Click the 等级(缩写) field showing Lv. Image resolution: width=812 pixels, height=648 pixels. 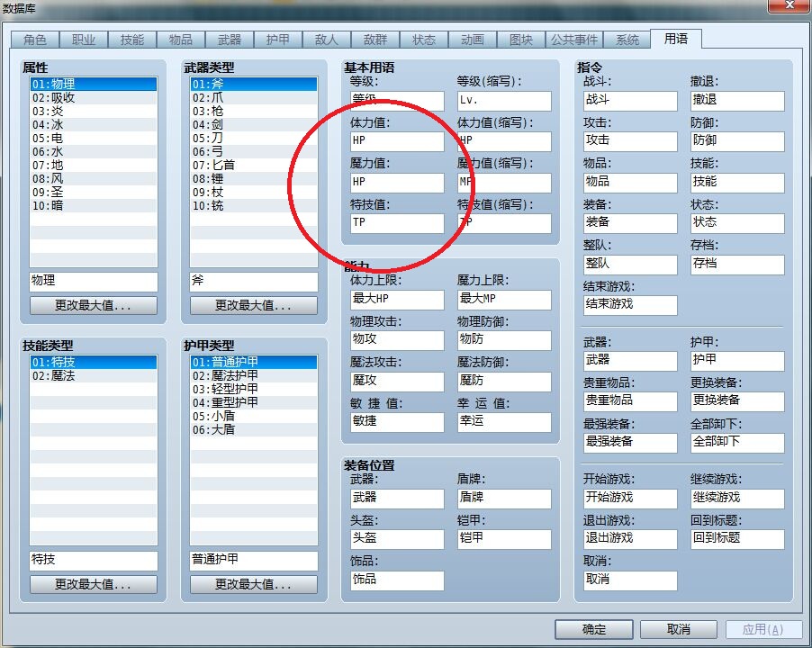pos(504,101)
